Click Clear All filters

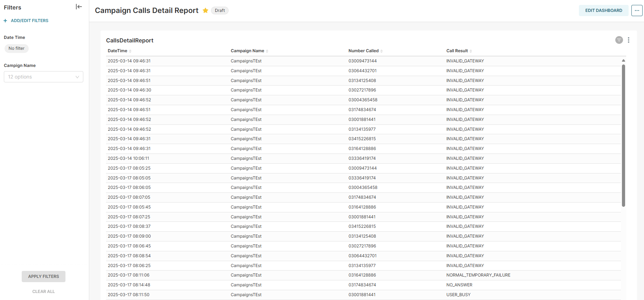(43, 292)
